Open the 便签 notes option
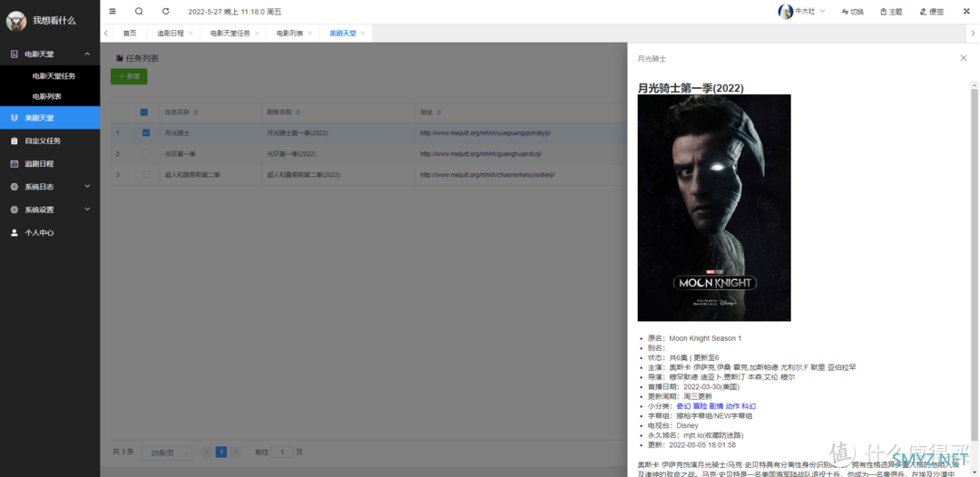Image resolution: width=980 pixels, height=477 pixels. (x=932, y=11)
